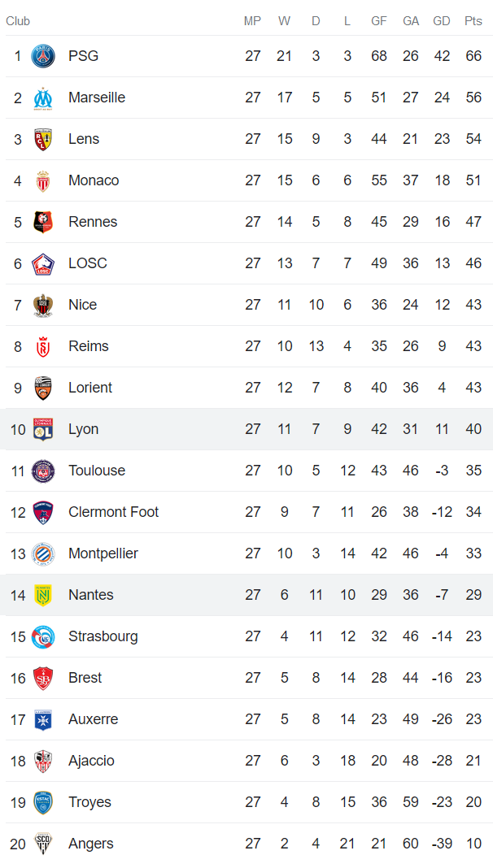Select the Montpellier club badge
The width and height of the screenshot is (493, 868).
(43, 553)
